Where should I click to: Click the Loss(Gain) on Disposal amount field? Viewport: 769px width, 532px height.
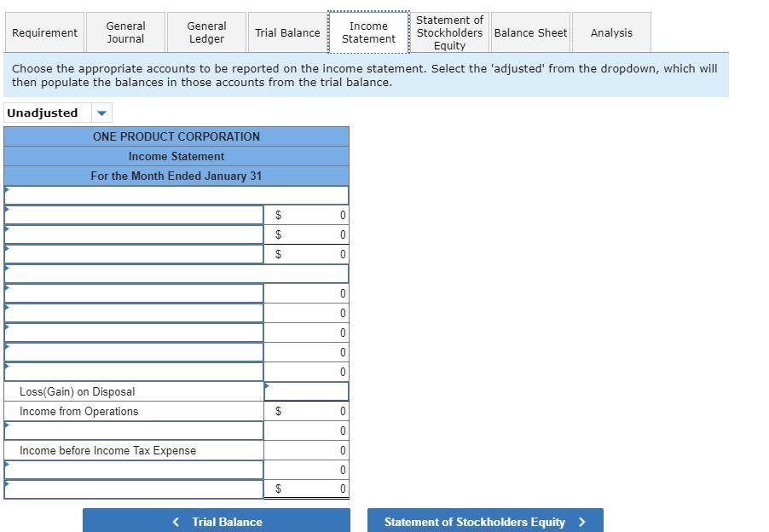(x=307, y=391)
